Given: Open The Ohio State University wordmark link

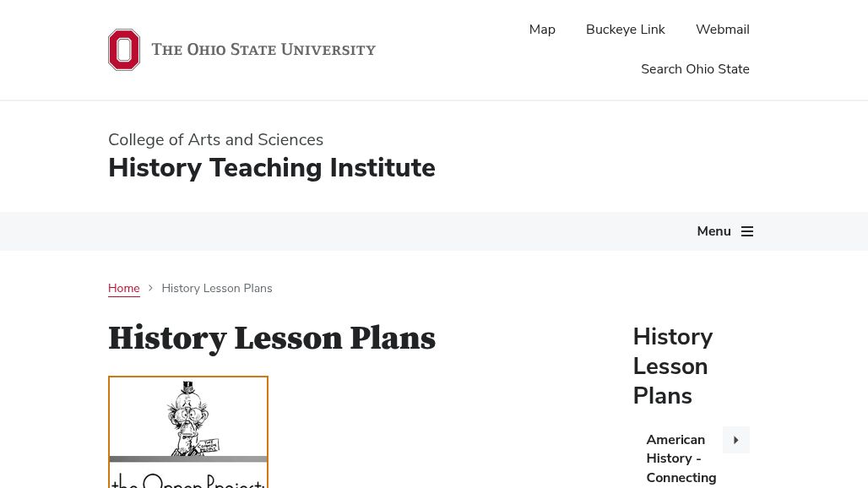Looking at the screenshot, I should click(263, 50).
